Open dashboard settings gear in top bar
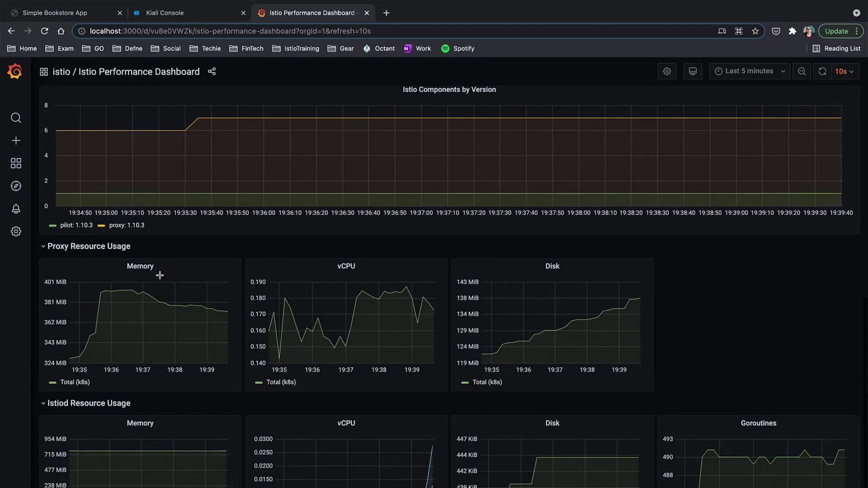 (667, 71)
